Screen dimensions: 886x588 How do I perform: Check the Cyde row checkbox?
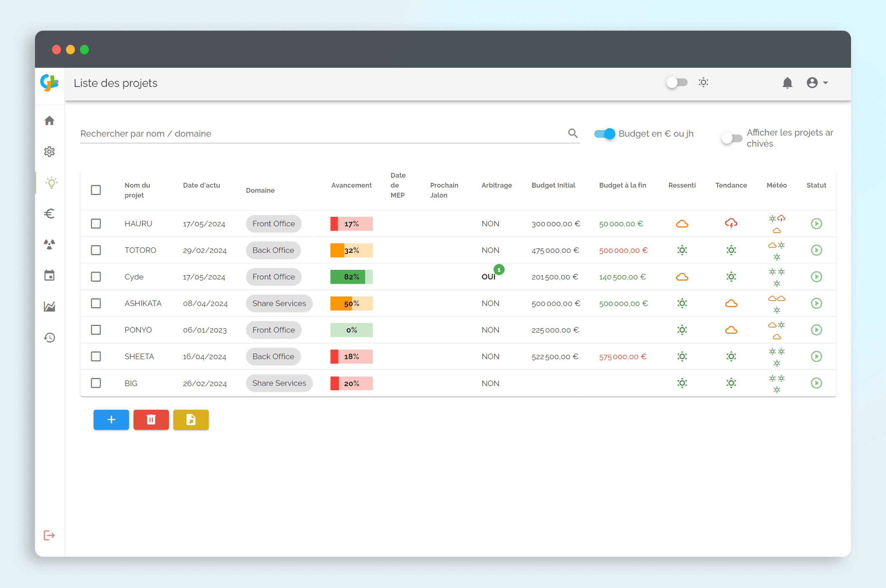(x=96, y=277)
